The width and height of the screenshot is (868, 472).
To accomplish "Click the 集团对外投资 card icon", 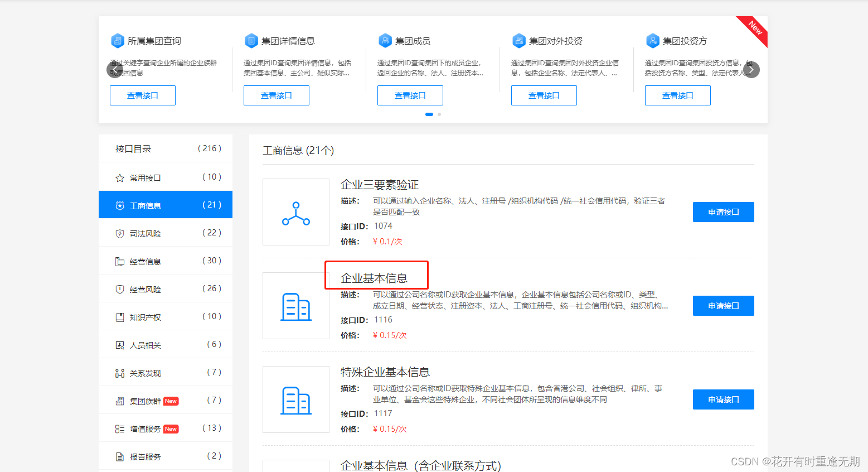I will [519, 41].
